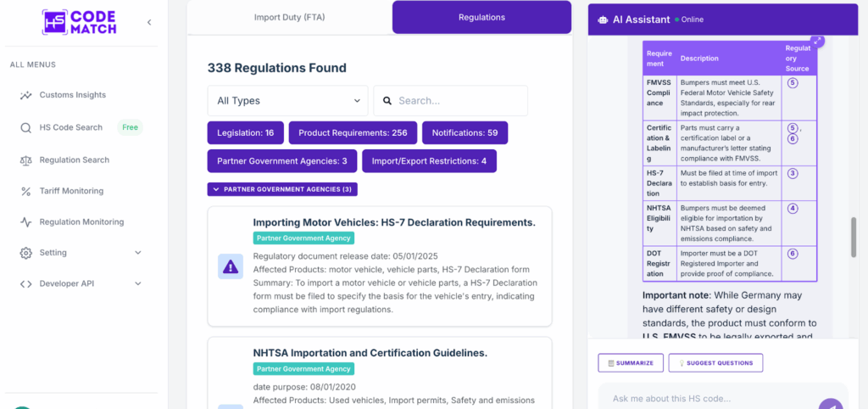This screenshot has height=409, width=868.
Task: Click the Setting gear icon
Action: click(x=25, y=253)
